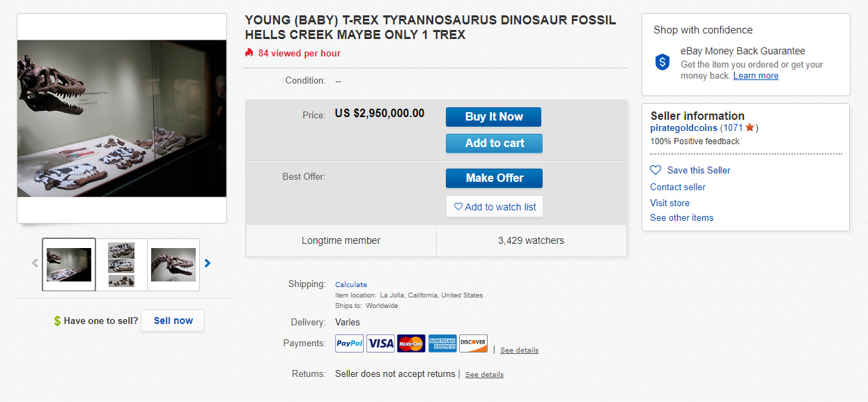Select the third T-Rex skull thumbnail

point(173,265)
